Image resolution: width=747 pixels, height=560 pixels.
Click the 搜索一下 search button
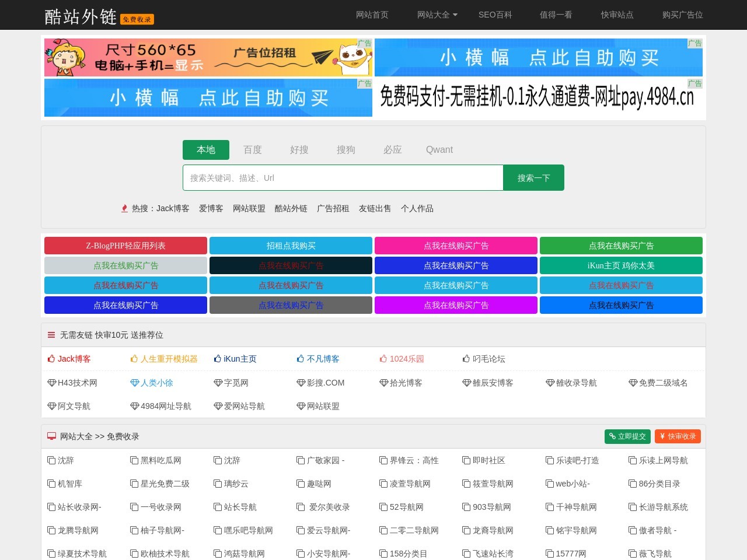click(x=533, y=177)
